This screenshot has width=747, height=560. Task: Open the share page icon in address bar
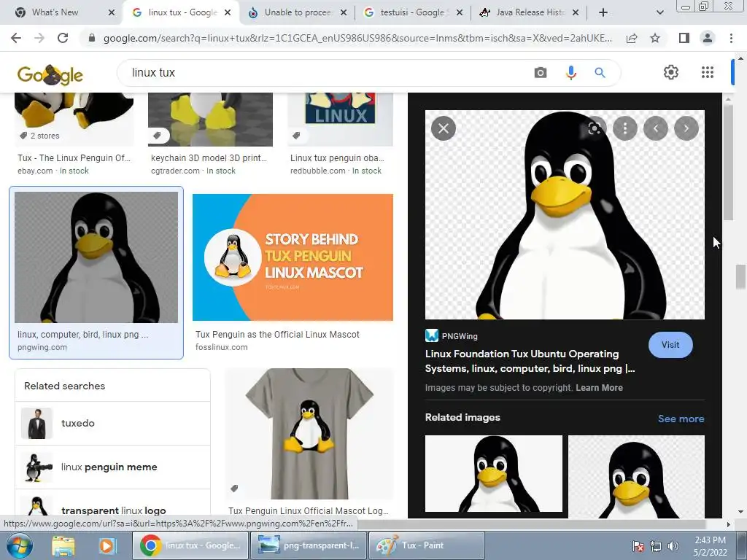point(632,38)
